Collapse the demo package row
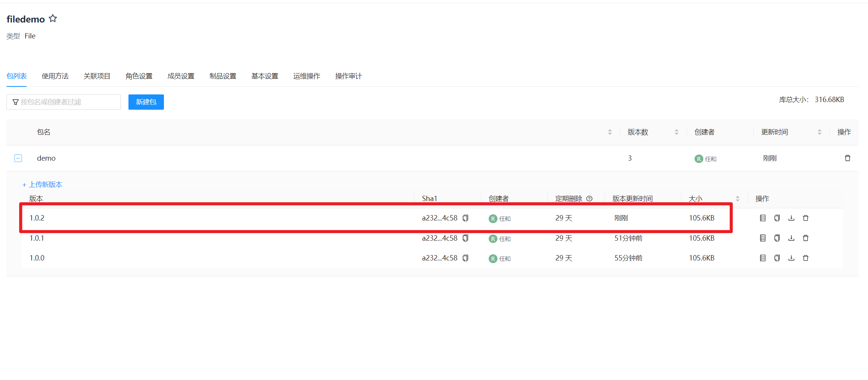 click(18, 158)
